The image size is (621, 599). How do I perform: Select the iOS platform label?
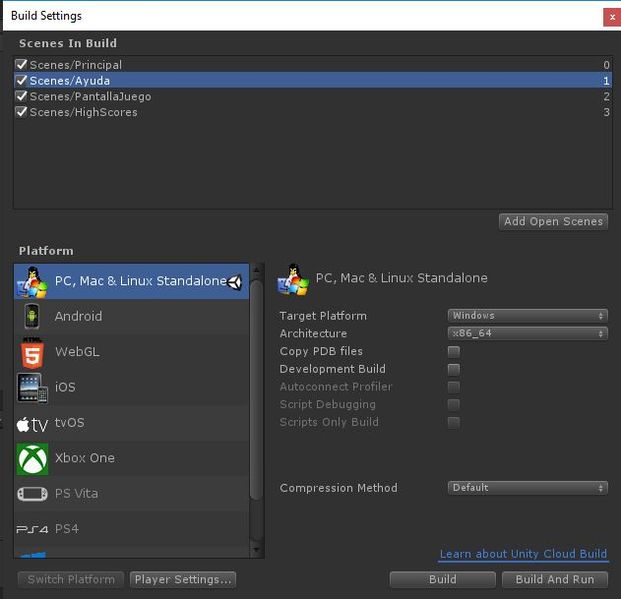tap(65, 387)
